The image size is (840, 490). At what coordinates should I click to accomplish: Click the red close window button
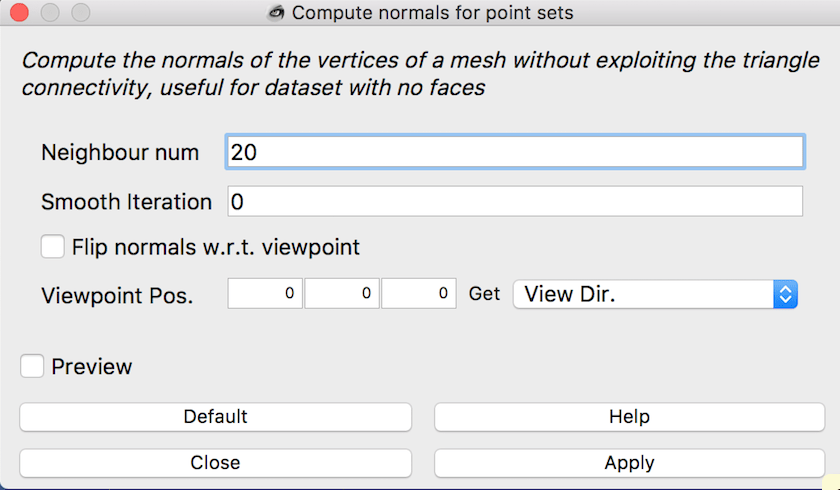tap(19, 12)
